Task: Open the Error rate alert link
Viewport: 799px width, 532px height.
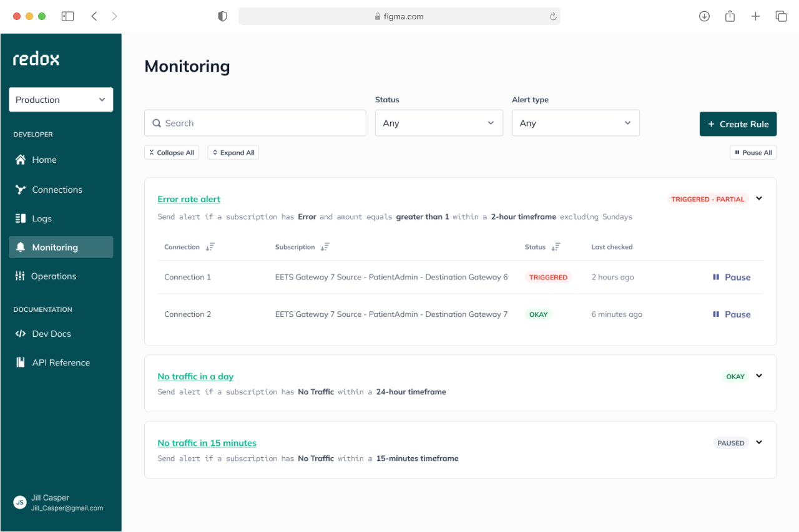Action: tap(189, 199)
